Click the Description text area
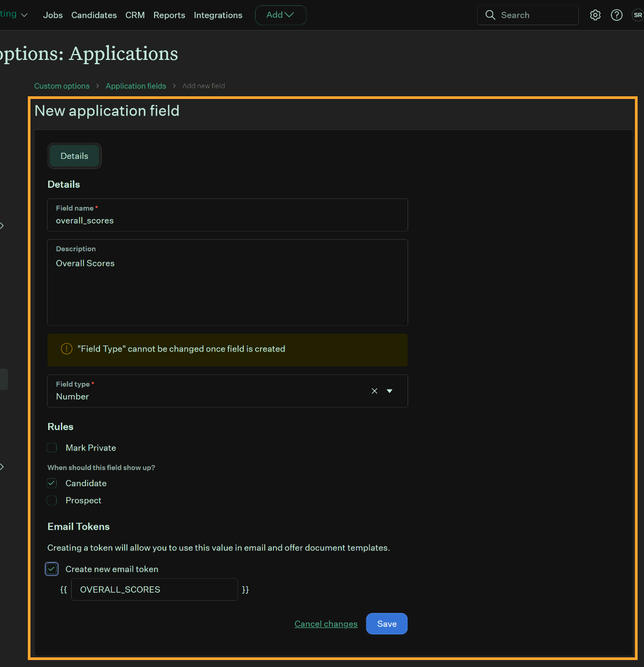This screenshot has height=667, width=644. pyautogui.click(x=228, y=282)
